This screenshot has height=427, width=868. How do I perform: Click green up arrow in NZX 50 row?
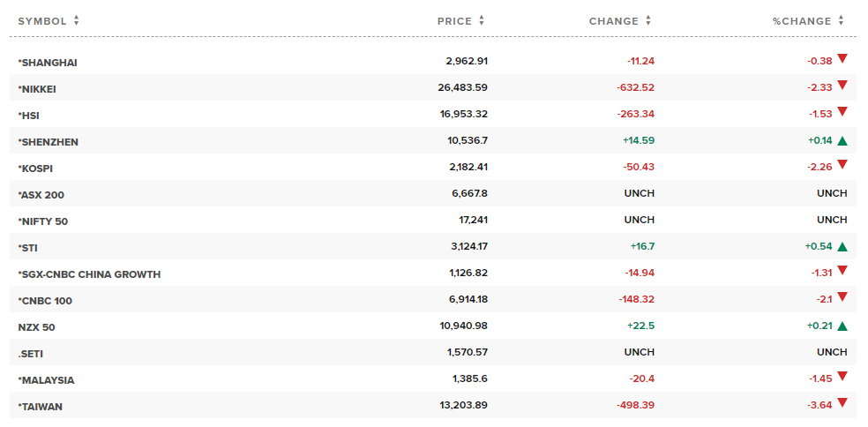[x=842, y=326]
